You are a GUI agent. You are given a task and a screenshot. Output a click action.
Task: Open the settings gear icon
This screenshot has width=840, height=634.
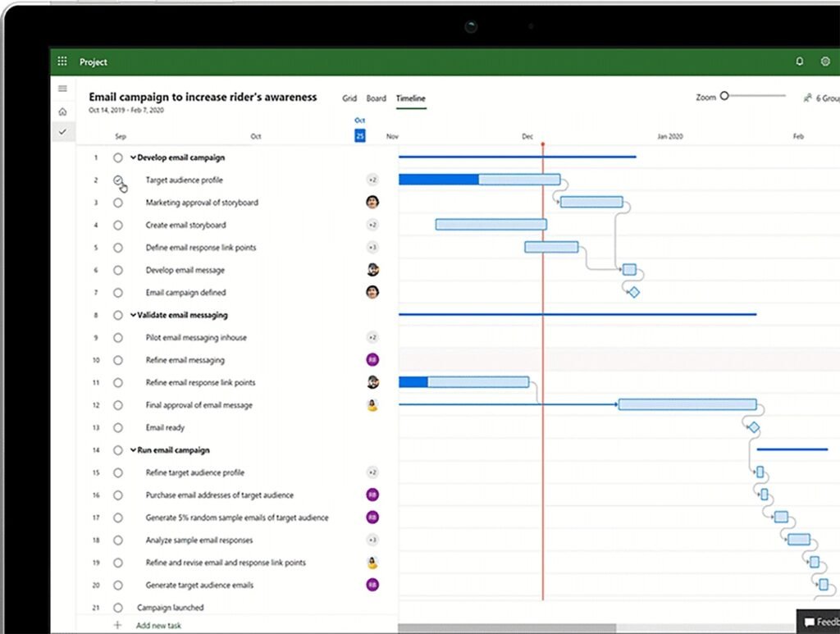click(x=825, y=62)
